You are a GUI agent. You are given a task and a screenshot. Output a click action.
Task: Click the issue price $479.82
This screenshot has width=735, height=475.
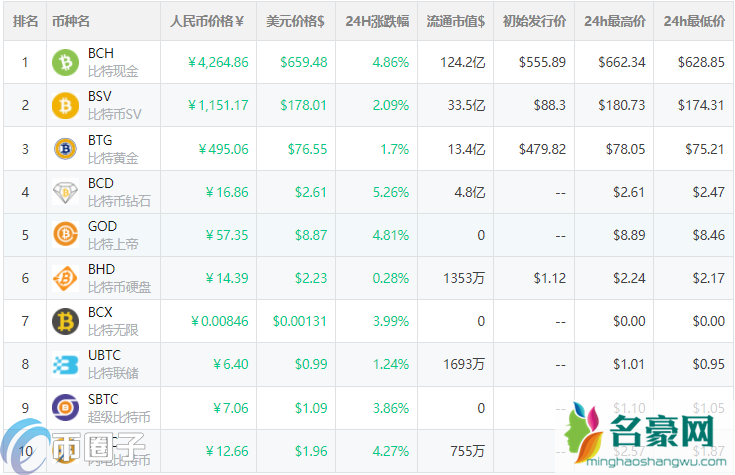[542, 149]
